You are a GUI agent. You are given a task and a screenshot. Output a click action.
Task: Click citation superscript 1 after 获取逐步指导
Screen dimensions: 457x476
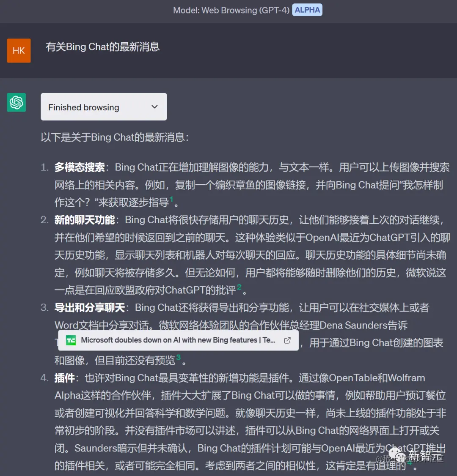pos(171,198)
